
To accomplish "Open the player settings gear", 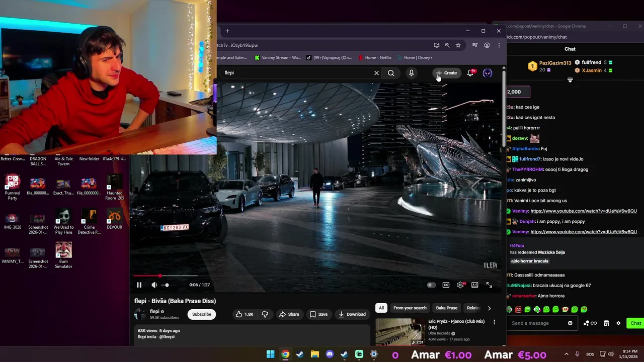I will 460,285.
